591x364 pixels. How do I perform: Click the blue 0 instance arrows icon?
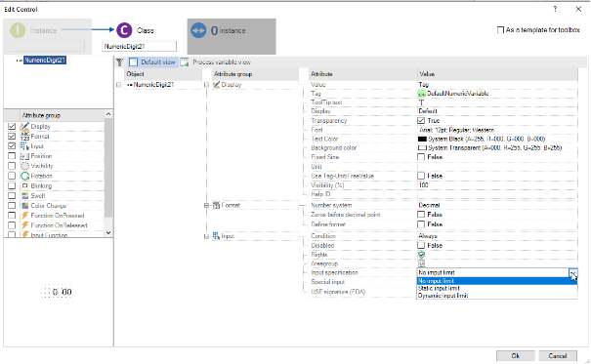pos(198,30)
